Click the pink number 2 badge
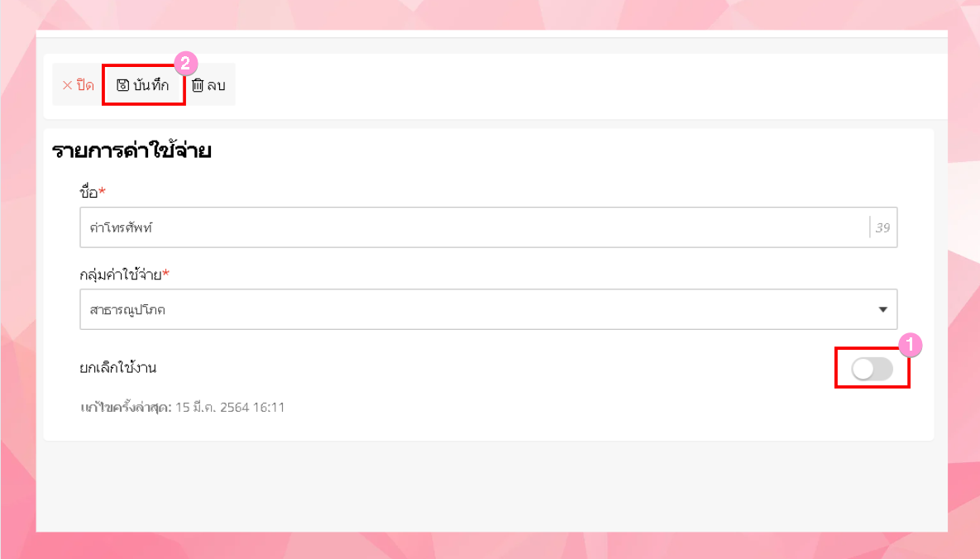The image size is (980, 559). click(x=185, y=64)
